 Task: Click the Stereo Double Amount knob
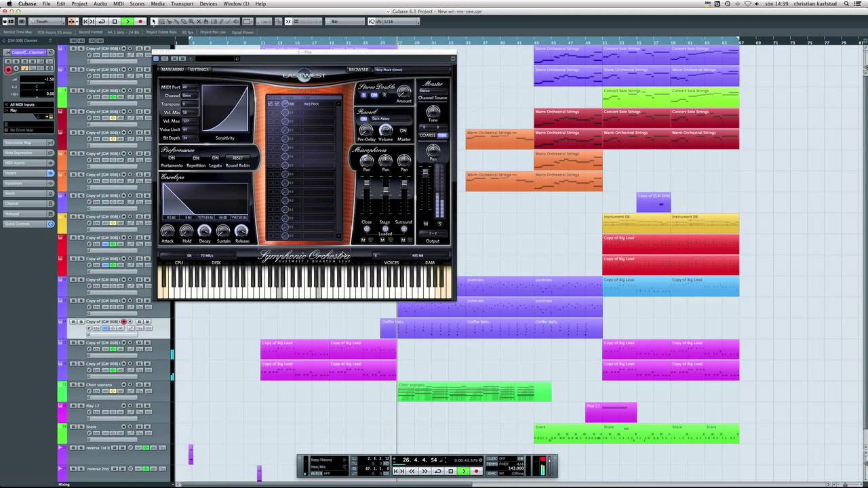(404, 91)
